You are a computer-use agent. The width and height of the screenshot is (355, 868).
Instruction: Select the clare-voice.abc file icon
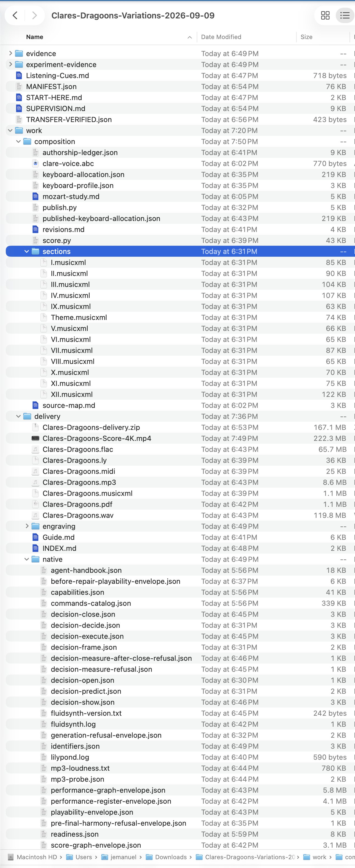pos(35,164)
